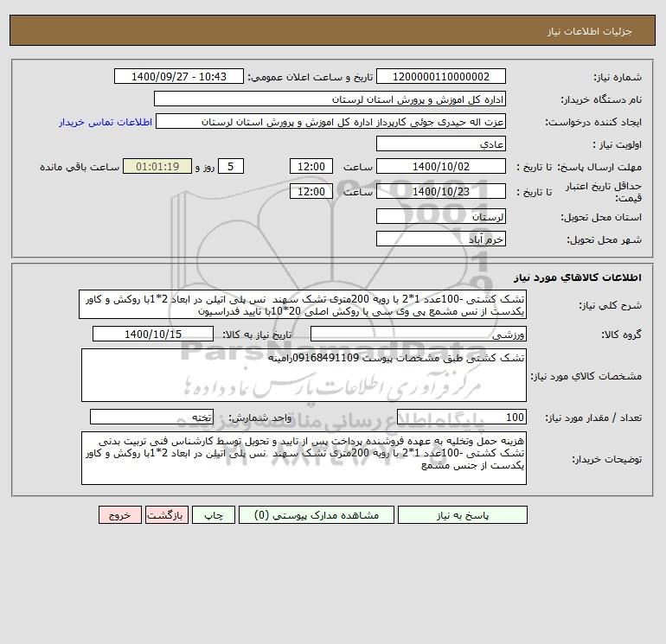
Task: Click the خروج exit button
Action: click(119, 515)
